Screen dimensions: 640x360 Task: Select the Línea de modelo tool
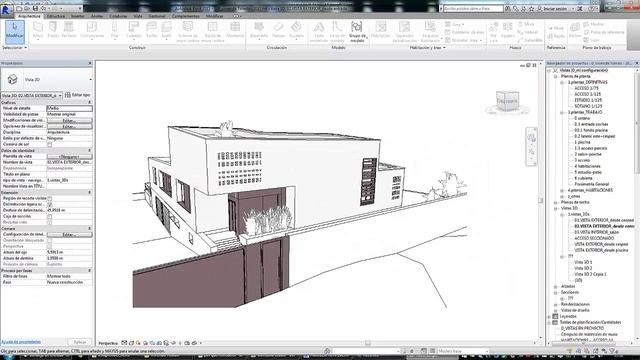point(337,31)
